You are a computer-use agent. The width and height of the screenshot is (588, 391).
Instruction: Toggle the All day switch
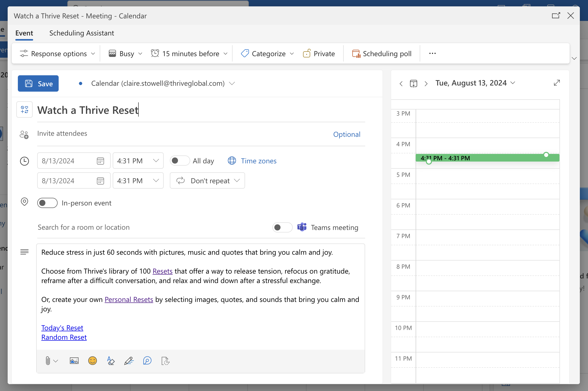(x=180, y=161)
